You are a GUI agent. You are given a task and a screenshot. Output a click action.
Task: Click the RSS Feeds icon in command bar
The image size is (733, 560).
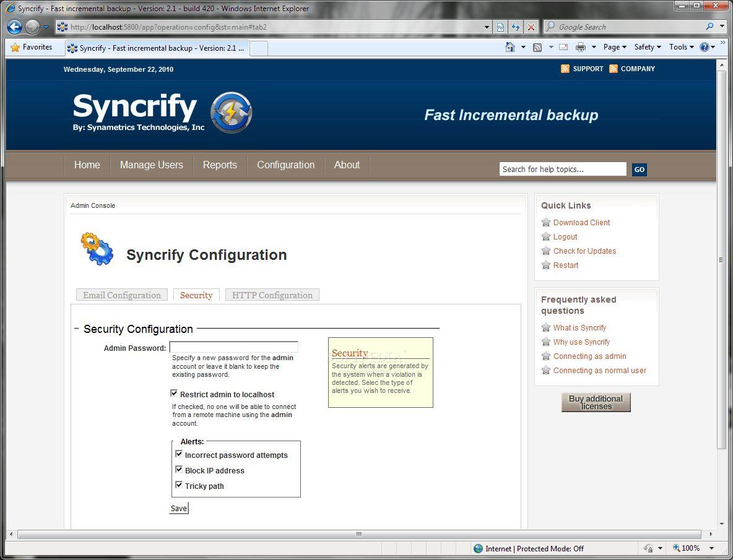click(537, 47)
